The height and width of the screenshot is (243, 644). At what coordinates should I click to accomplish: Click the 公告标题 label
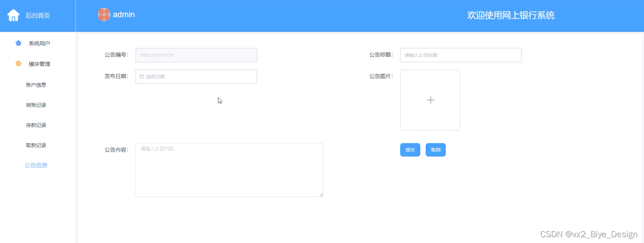pos(381,55)
